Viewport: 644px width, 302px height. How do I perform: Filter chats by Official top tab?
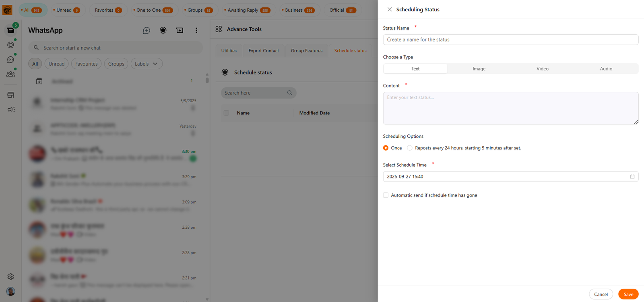(x=343, y=10)
